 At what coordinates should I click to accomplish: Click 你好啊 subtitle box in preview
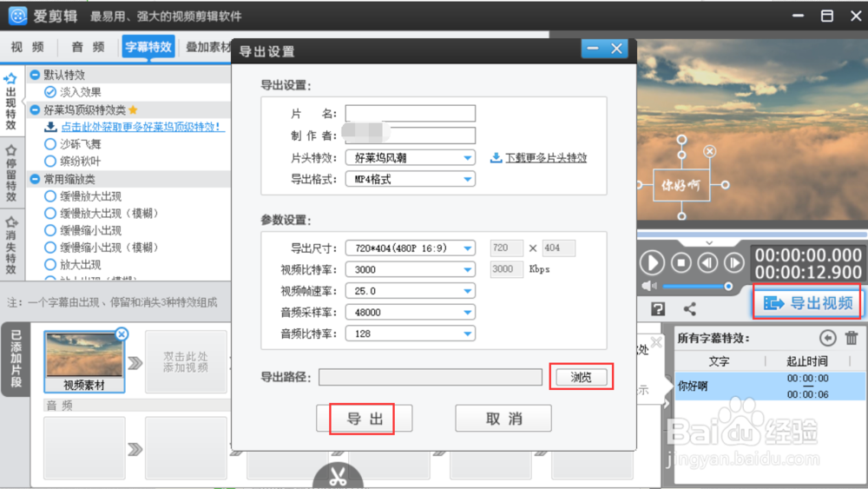tap(681, 186)
